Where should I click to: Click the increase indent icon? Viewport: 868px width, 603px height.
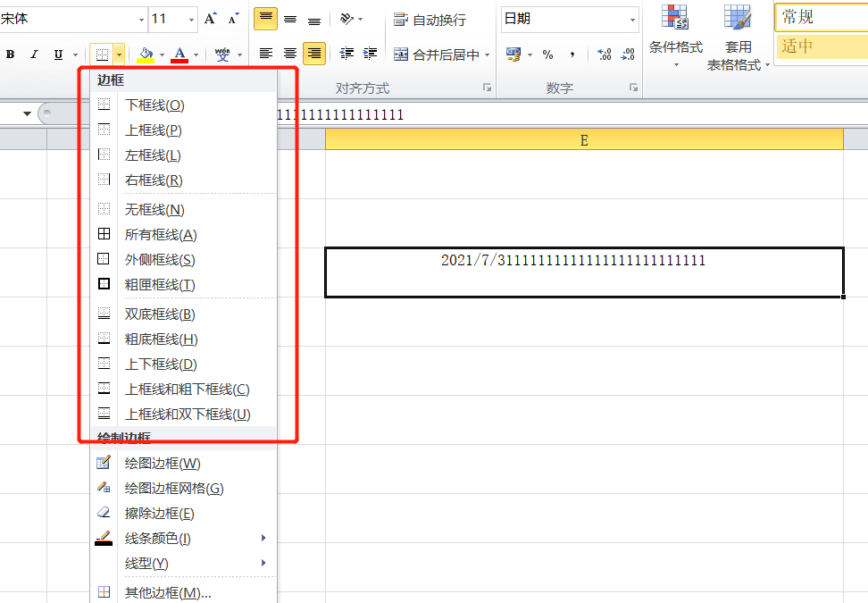click(371, 54)
